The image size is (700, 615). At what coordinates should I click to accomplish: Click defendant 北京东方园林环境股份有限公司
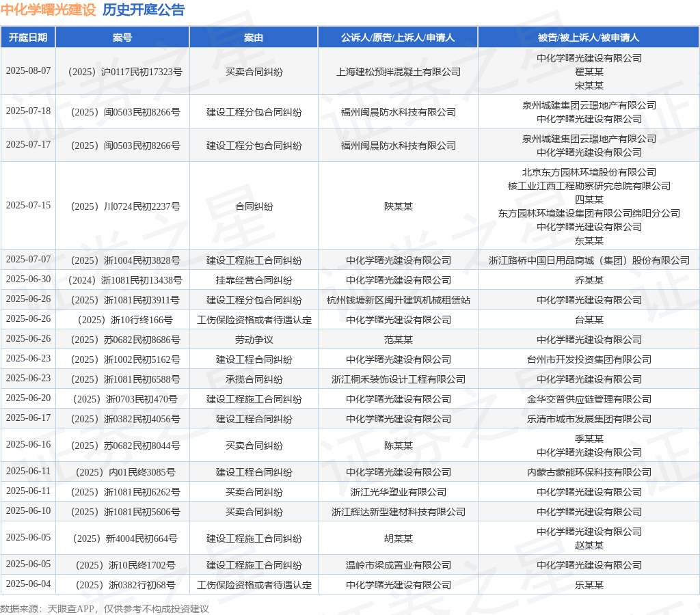(589, 172)
